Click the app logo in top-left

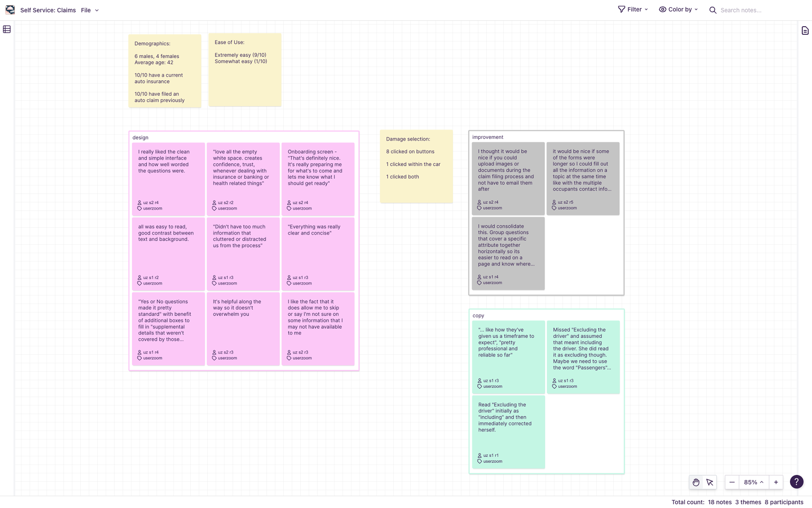coord(10,10)
